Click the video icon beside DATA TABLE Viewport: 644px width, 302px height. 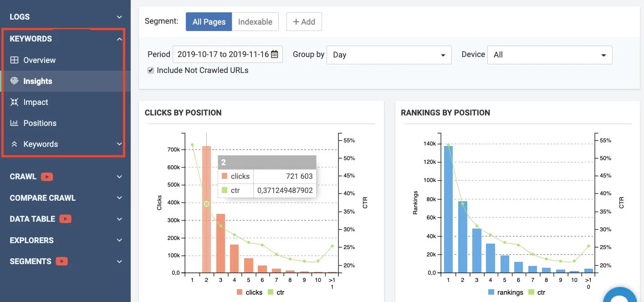click(66, 219)
